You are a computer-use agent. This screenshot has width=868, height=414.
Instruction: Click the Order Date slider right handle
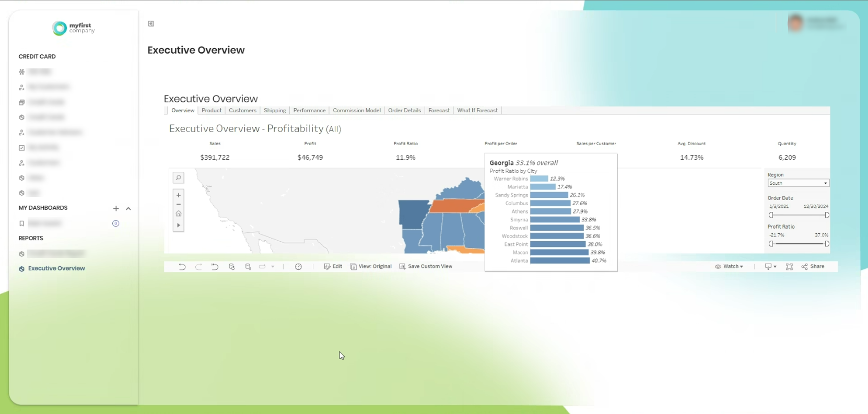click(827, 215)
